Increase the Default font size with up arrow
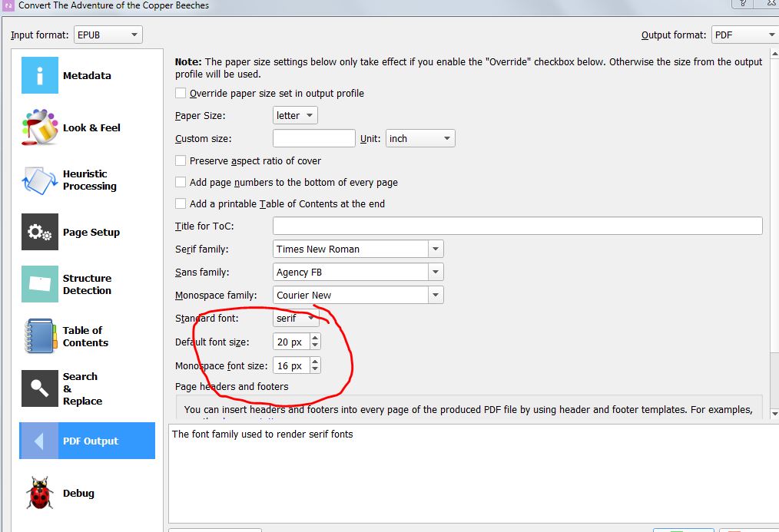The height and width of the screenshot is (532, 779). 315,338
